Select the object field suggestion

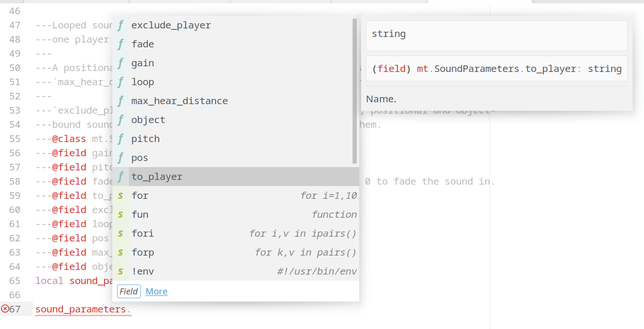click(x=236, y=120)
